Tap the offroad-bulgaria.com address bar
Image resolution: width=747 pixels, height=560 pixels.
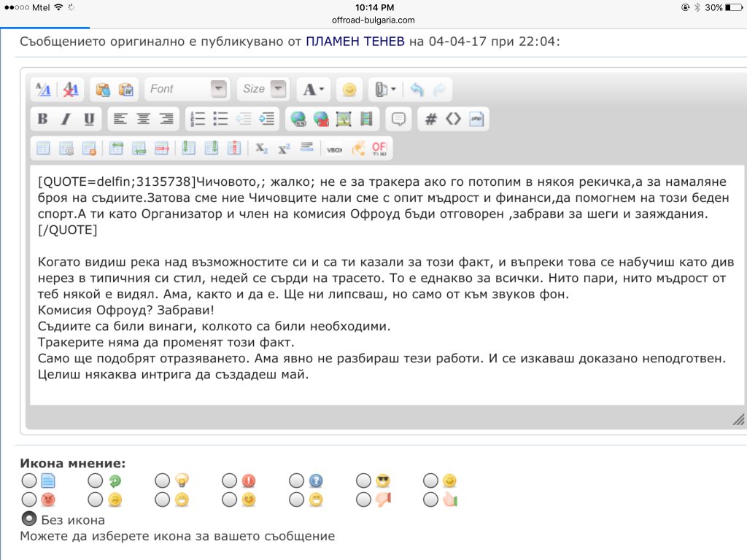(x=373, y=20)
